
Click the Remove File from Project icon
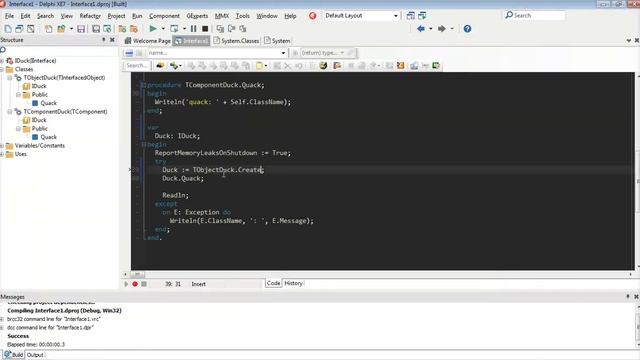[133, 29]
